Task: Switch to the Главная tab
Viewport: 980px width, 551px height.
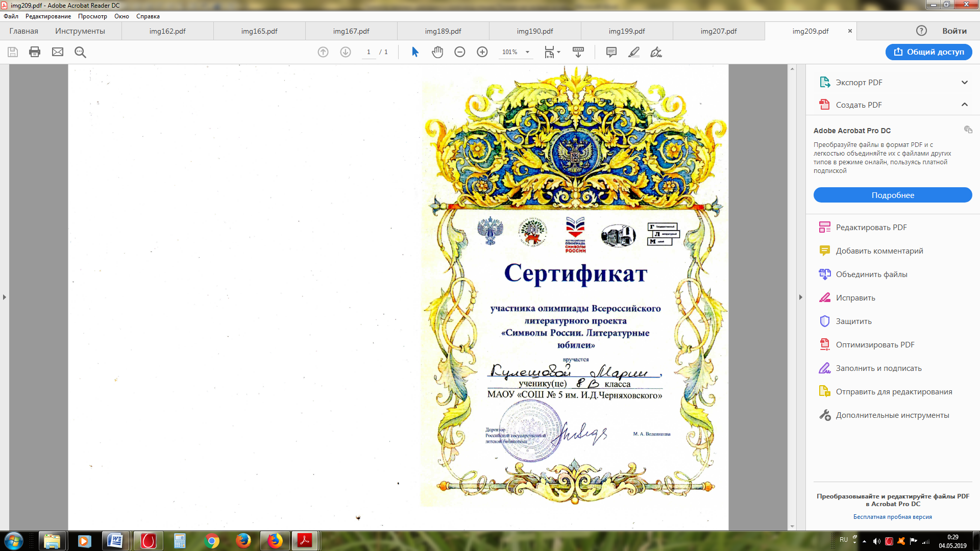Action: pos(23,31)
